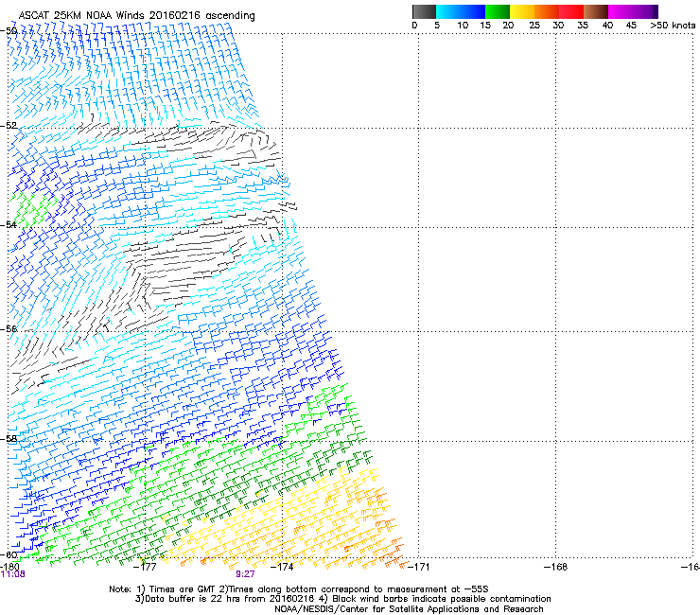The image size is (700, 615).
Task: Click the -58 latitude axis label
Action: [9, 439]
